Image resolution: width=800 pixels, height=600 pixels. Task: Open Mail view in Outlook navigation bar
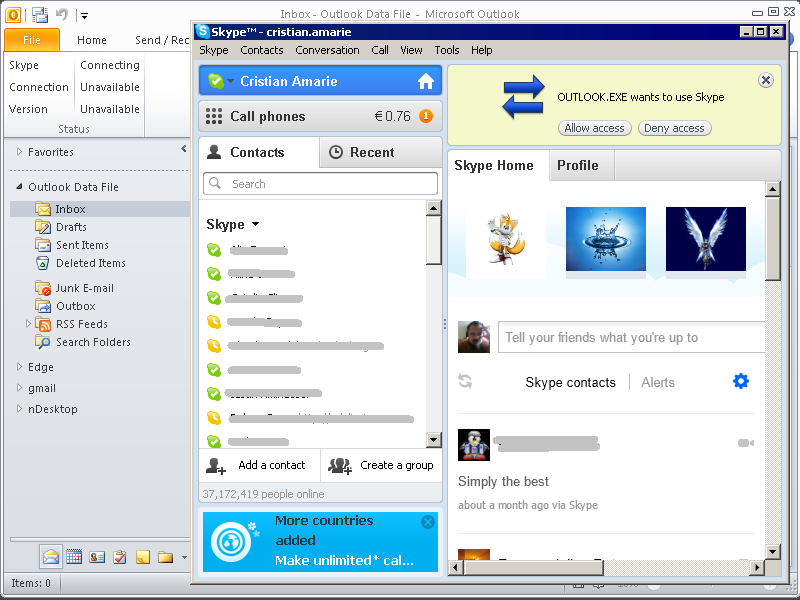pos(51,557)
